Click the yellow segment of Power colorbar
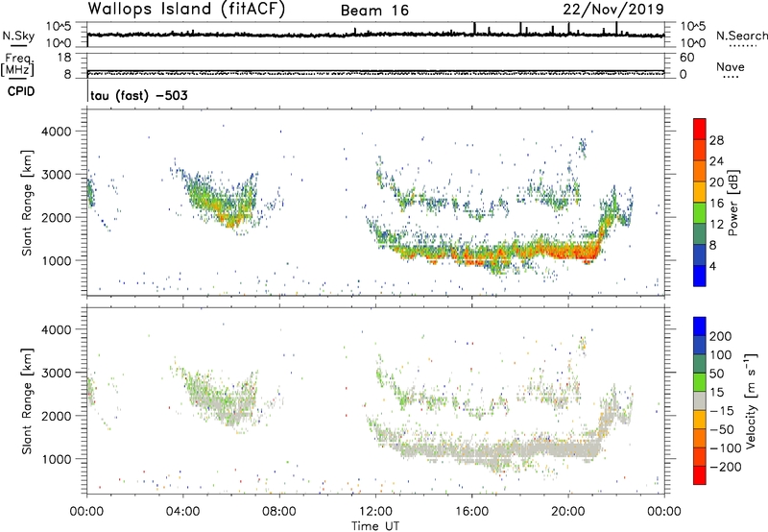Image resolution: width=768 pixels, height=532 pixels. 700,191
